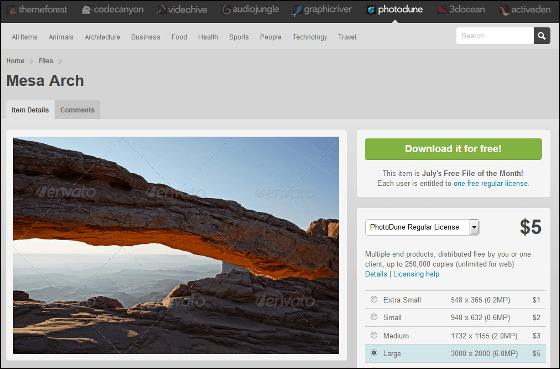Open the Health category
The height and width of the screenshot is (369, 560).
tap(208, 37)
